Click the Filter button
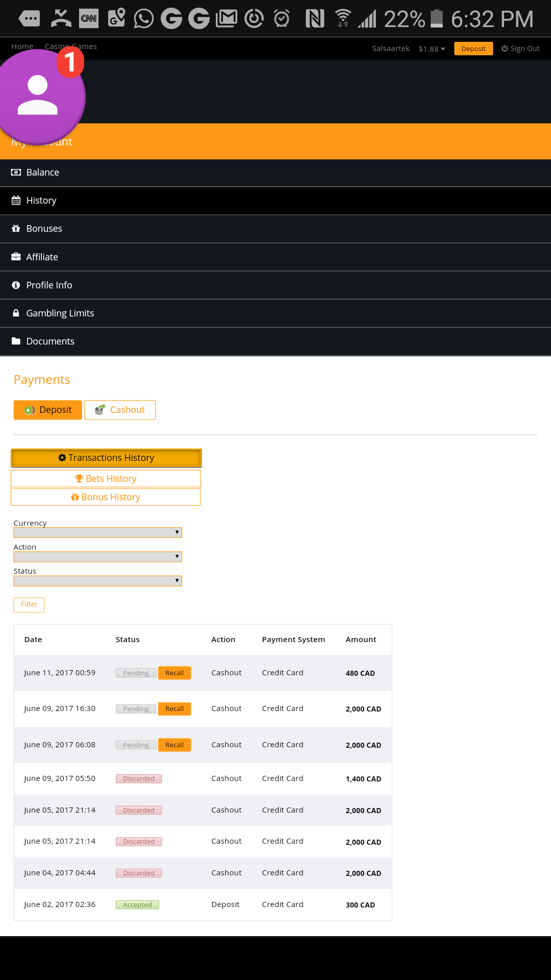The image size is (551, 980). click(29, 605)
